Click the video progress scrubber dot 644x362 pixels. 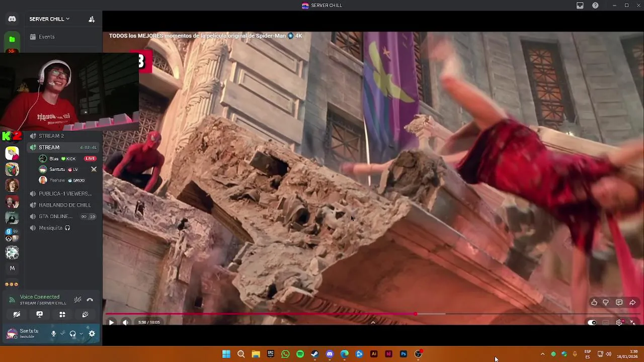(416, 314)
